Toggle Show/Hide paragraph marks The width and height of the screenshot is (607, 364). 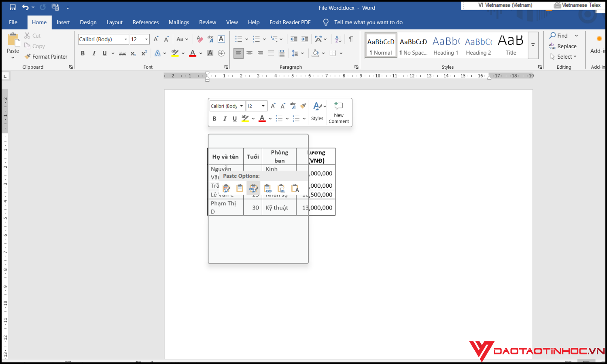[x=351, y=39]
